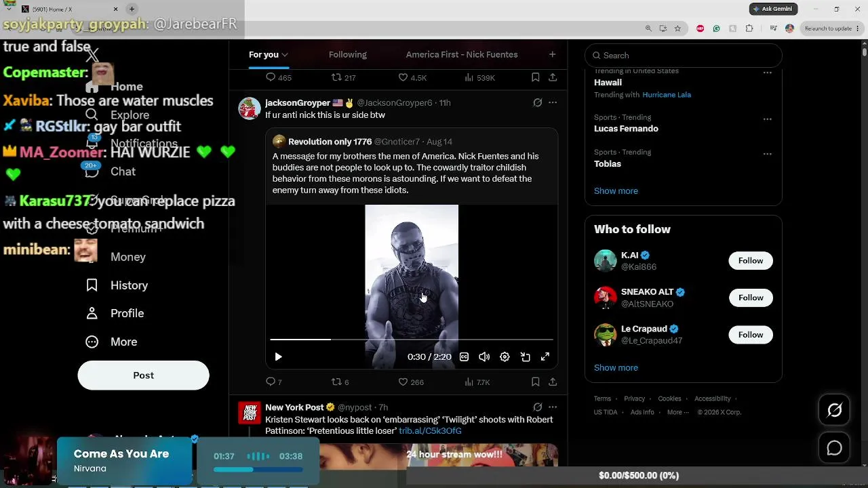
Task: Open America First - Nick Fuentes tab
Action: coord(462,55)
